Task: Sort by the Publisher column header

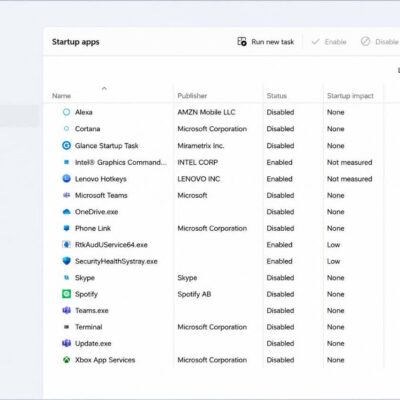Action: [x=192, y=96]
